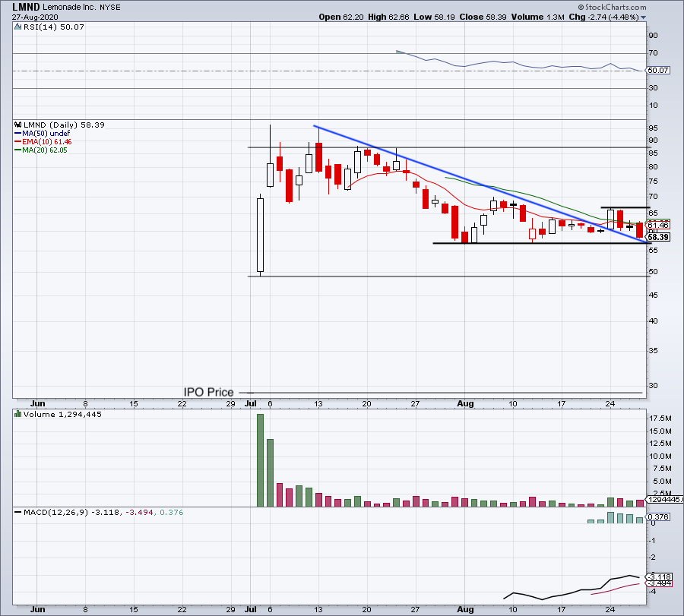This screenshot has height=616, width=684.
Task: Click the candlestick icon beside LMND (Daily)
Action: (18, 125)
